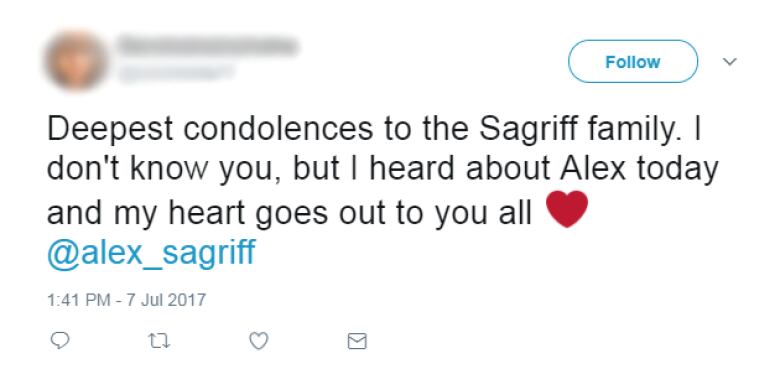Open the envelope direct message icon
The image size is (780, 369).
coord(357,341)
